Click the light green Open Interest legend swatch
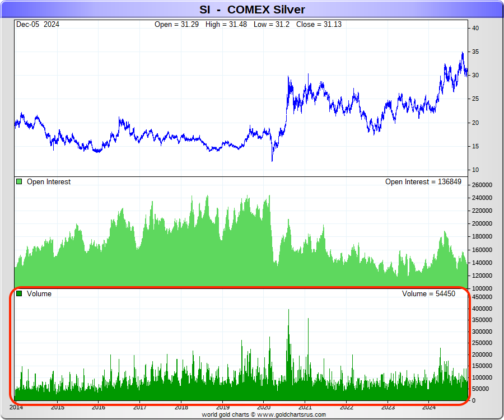 [x=19, y=181]
